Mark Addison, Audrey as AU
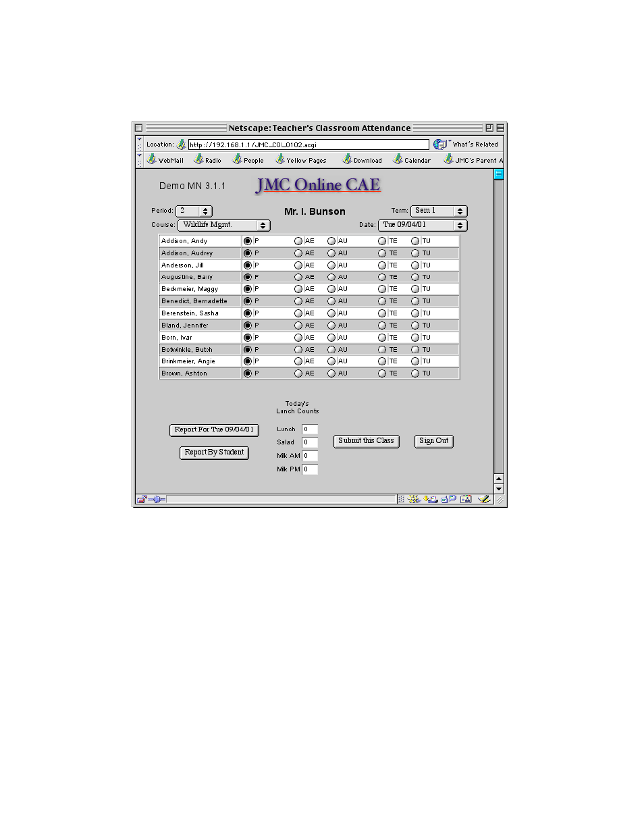 tap(331, 253)
